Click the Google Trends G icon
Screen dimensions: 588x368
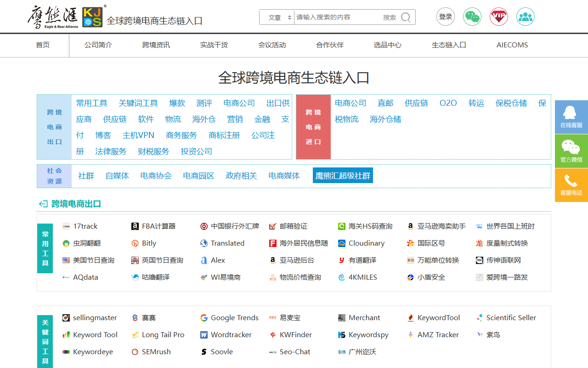(204, 318)
